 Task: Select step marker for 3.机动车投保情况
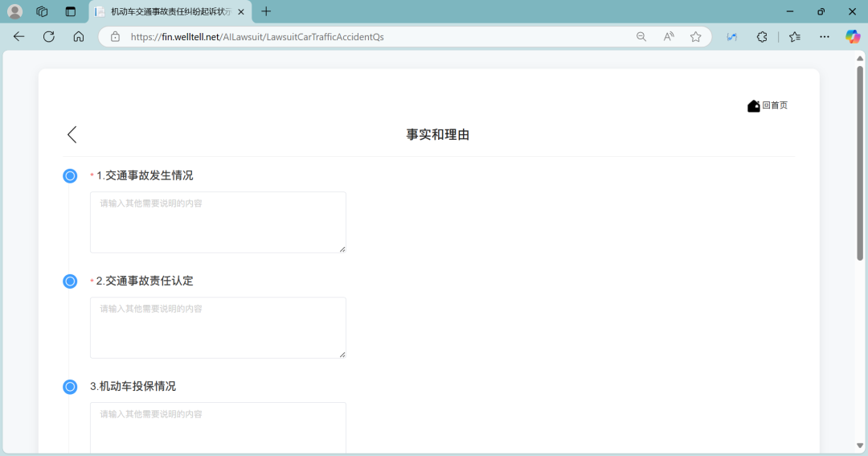70,387
